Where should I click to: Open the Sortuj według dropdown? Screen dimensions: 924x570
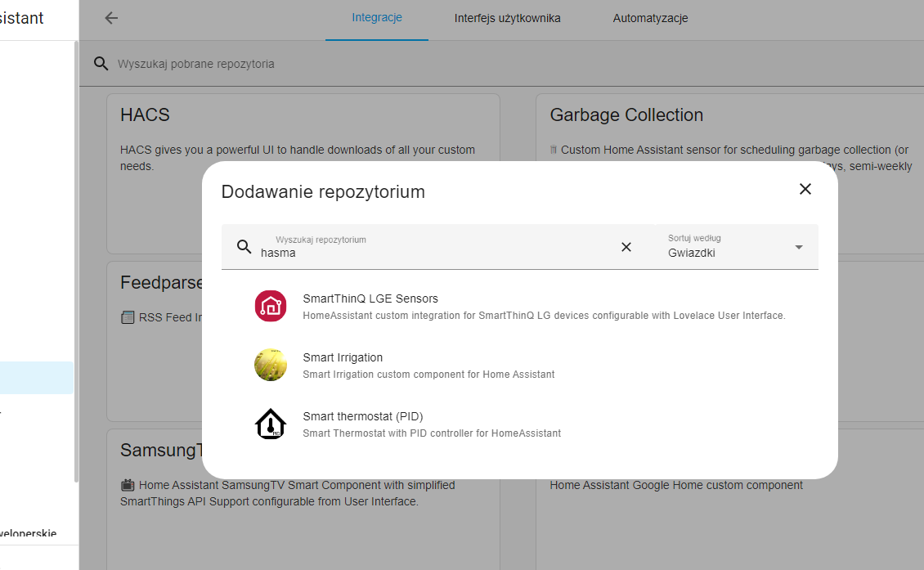tap(736, 246)
